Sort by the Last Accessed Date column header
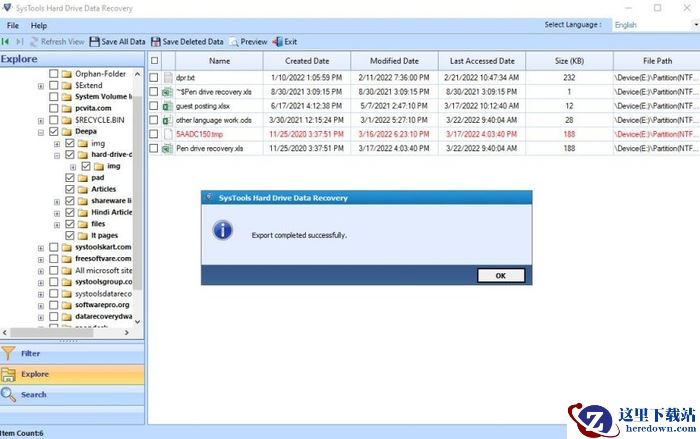Image resolution: width=700 pixels, height=439 pixels. 482,61
